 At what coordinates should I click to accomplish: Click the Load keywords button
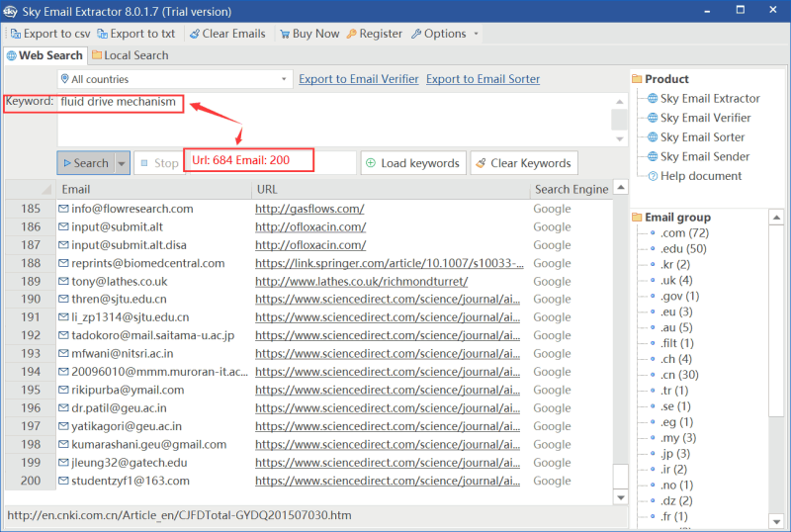[x=413, y=163]
